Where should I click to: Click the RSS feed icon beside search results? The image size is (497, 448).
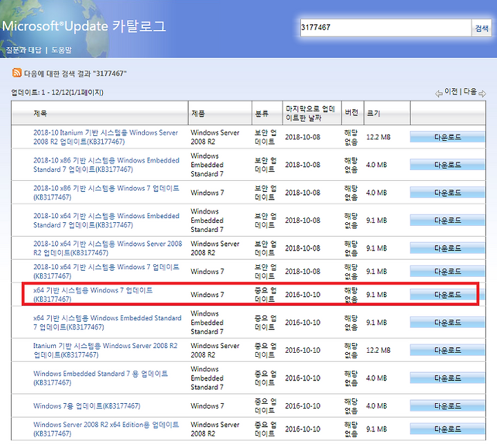[17, 72]
